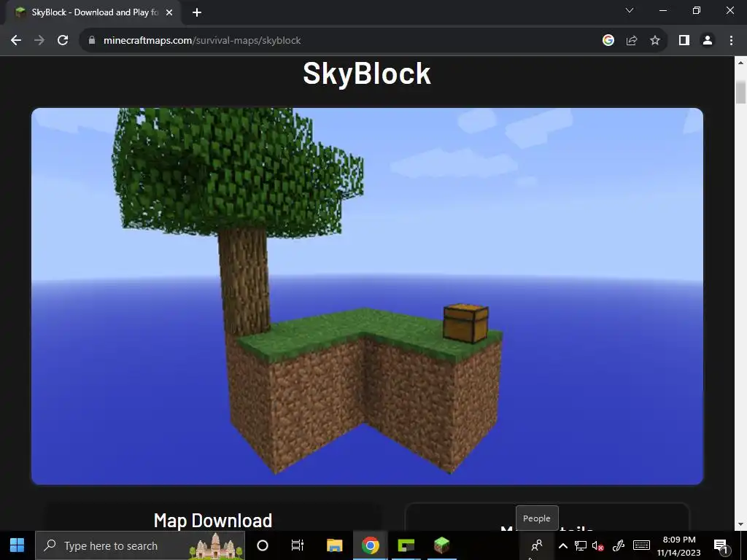
Task: Click the browser forward arrow
Action: [39, 41]
